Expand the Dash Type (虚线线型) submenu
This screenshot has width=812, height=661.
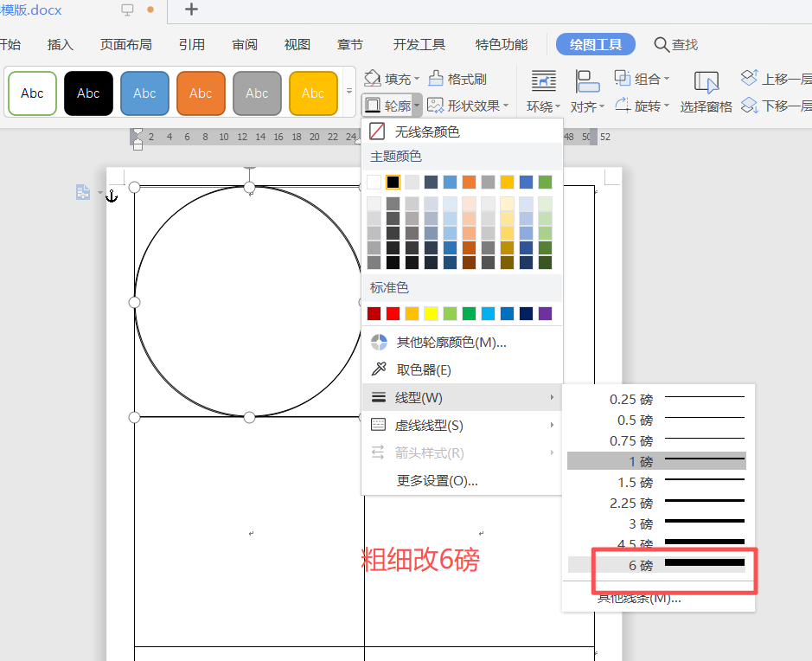(x=552, y=426)
